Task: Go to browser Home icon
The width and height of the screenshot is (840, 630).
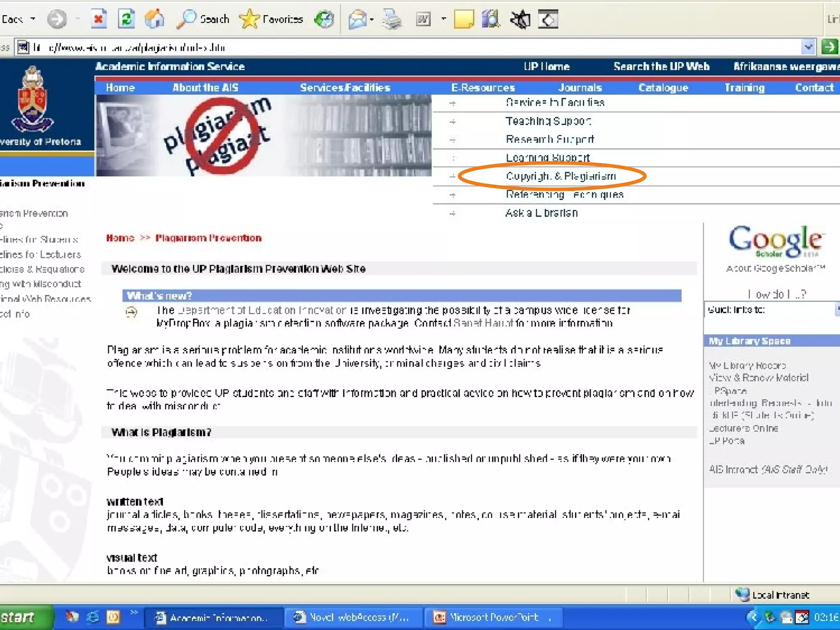Action: 155,19
